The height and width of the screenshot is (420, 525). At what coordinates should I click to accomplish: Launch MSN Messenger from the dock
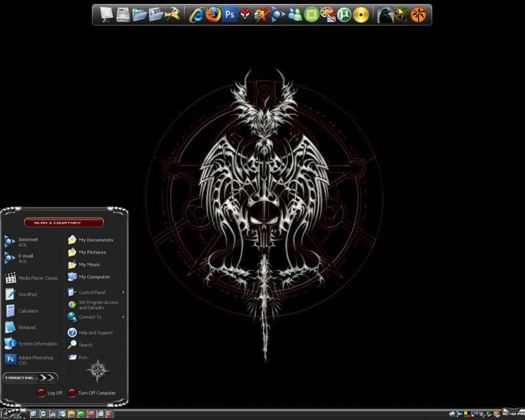(295, 14)
